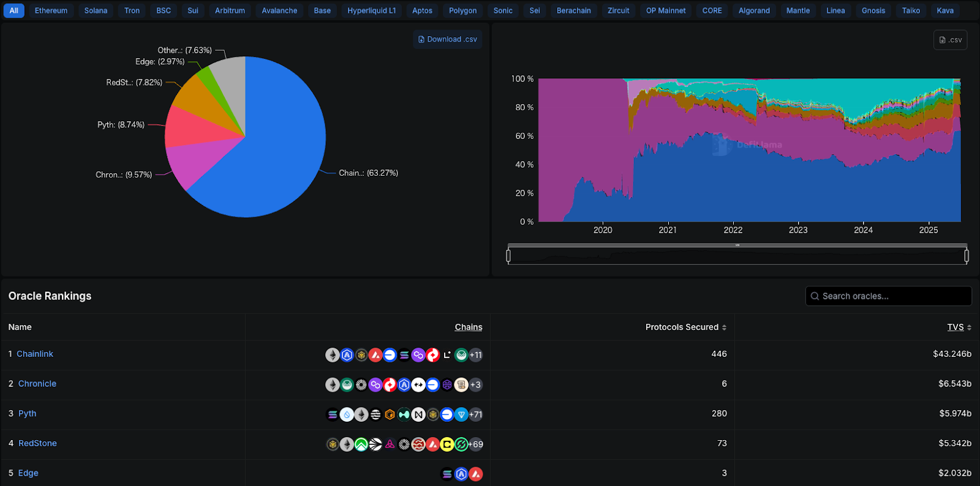Select the All chains tab
Viewport: 980px width, 486px height.
[x=14, y=10]
